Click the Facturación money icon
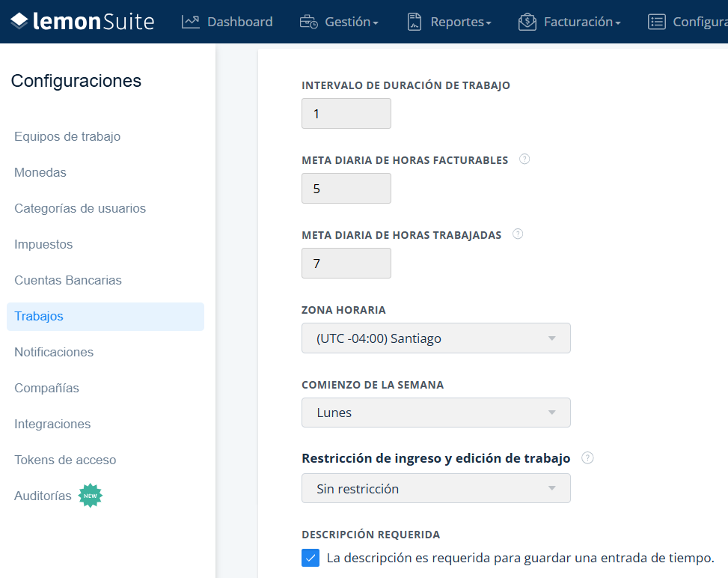Image resolution: width=728 pixels, height=578 pixels. click(527, 22)
